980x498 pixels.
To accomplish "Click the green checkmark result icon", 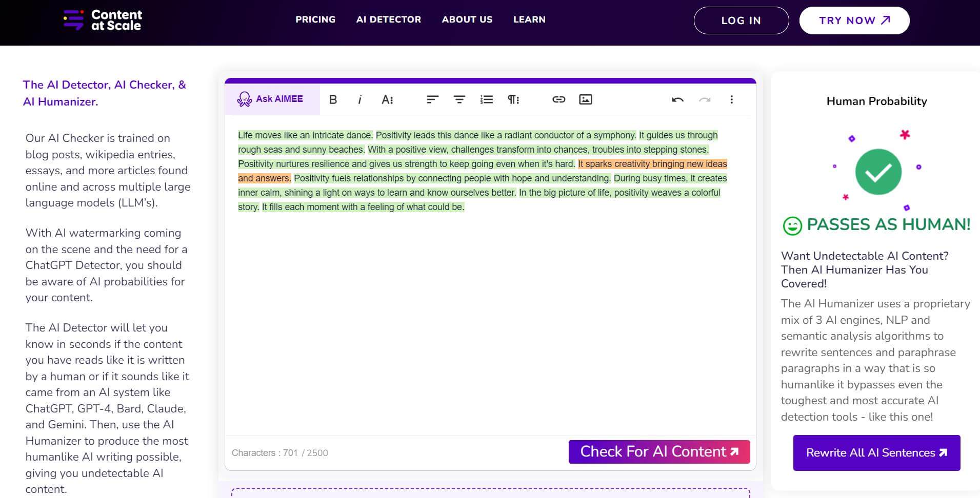I will click(x=878, y=172).
